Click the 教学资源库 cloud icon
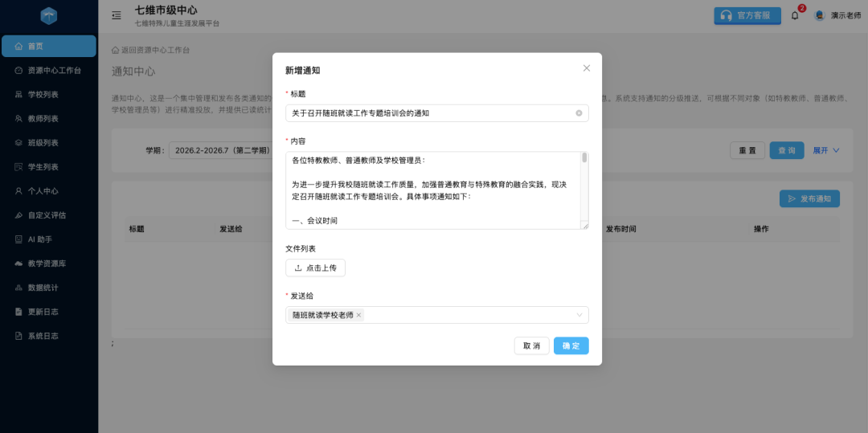 tap(18, 263)
